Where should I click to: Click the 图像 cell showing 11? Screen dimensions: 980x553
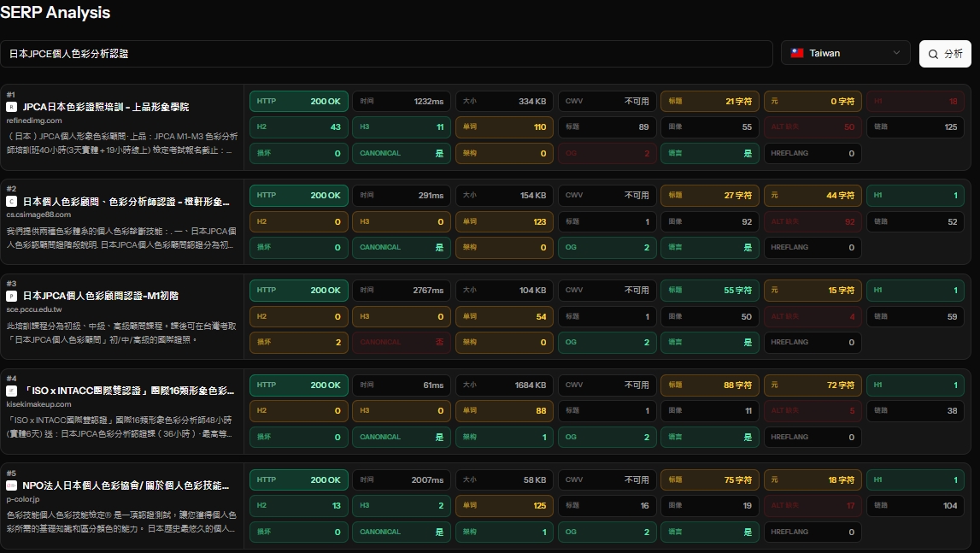click(709, 411)
